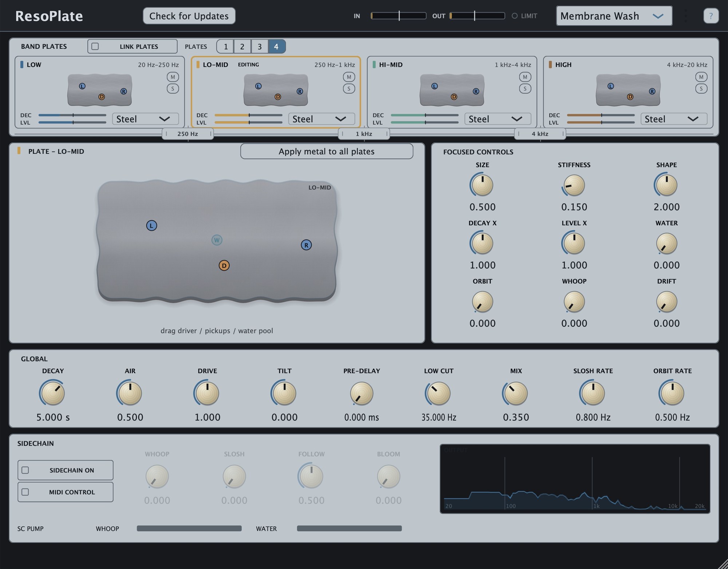The height and width of the screenshot is (569, 728).
Task: Select the R pickup on the large LO-MID plate
Action: click(x=306, y=245)
